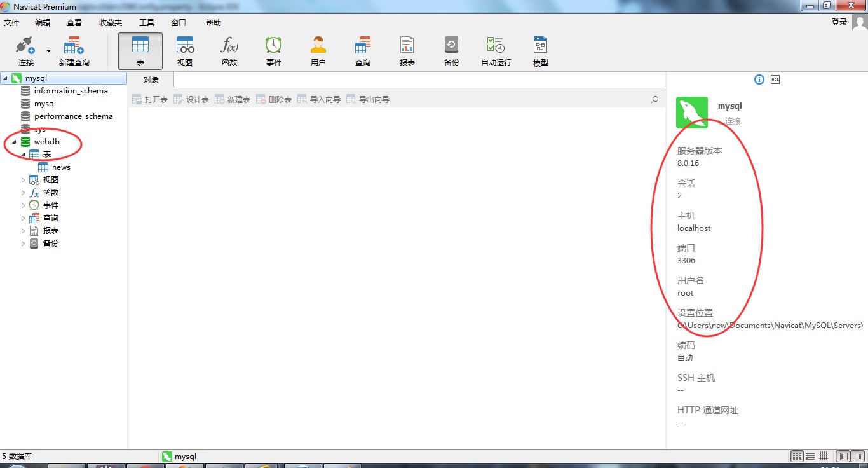The height and width of the screenshot is (468, 868).
Task: Click the mysql connection in status bar
Action: tap(179, 457)
